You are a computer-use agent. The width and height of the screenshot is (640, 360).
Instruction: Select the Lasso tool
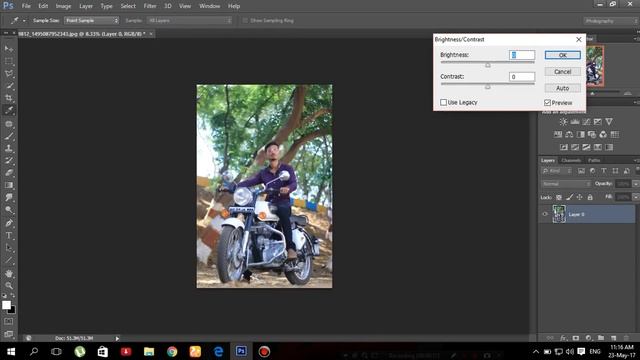9,73
